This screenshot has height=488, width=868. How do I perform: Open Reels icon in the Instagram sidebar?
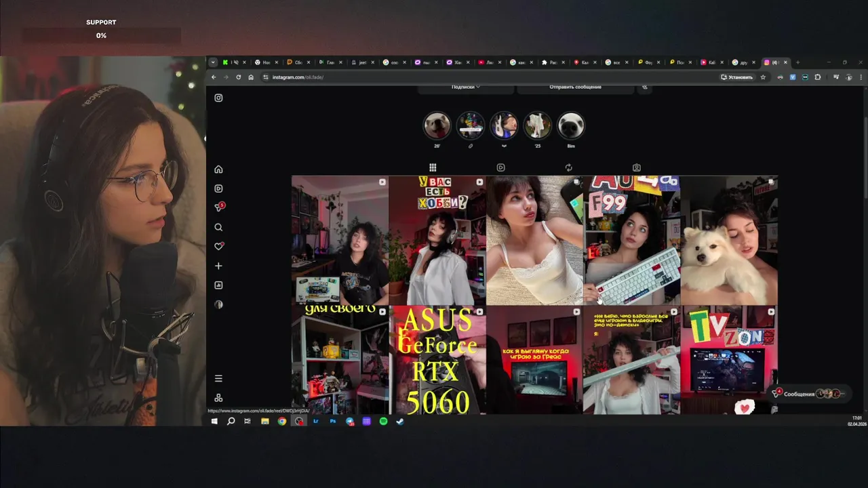218,188
